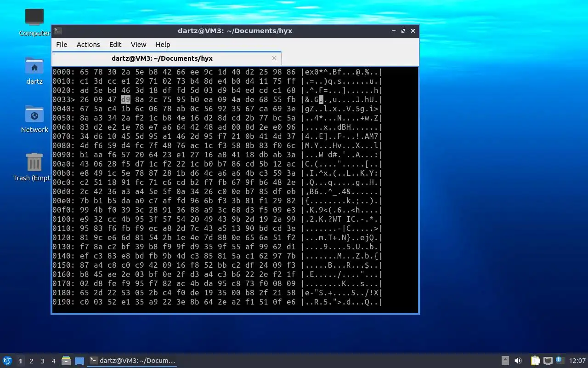
Task: Click the offset label 0190: in hex view
Action: coord(64,302)
